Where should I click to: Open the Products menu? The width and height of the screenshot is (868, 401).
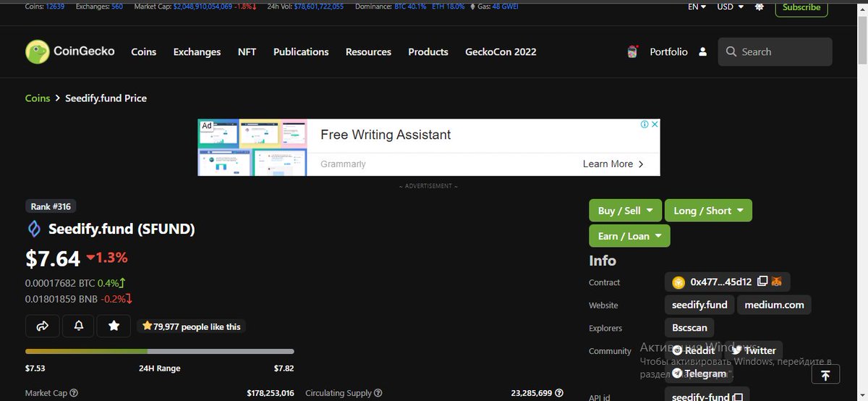pos(428,52)
